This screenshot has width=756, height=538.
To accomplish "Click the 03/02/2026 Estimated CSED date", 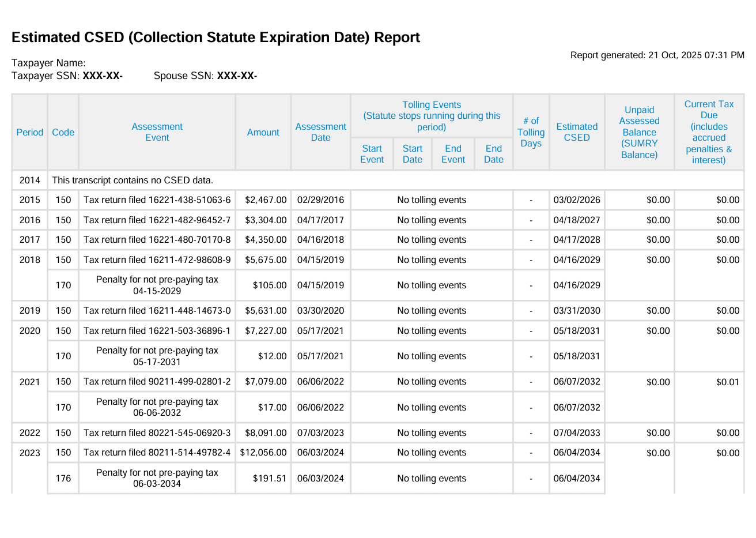I will pyautogui.click(x=577, y=200).
